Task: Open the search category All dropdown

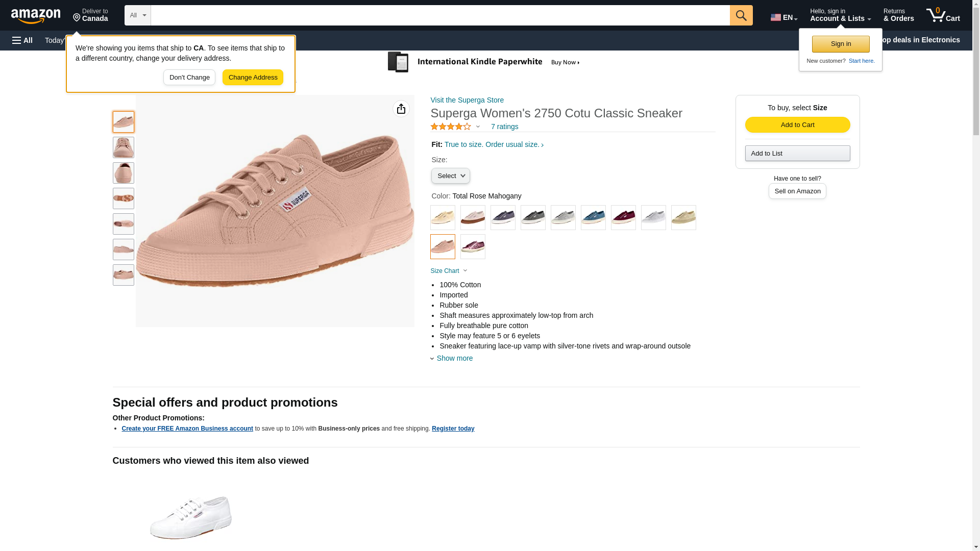Action: point(138,15)
